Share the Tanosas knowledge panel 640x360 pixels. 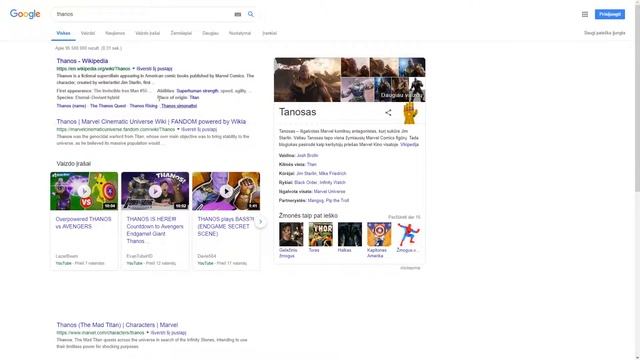tap(388, 112)
